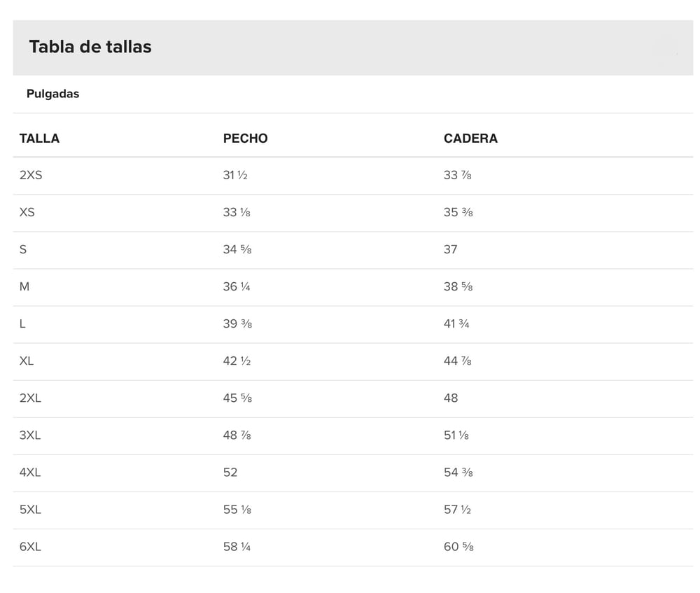Select the 6XL size label
Viewport: 700px width, 593px height.
30,546
